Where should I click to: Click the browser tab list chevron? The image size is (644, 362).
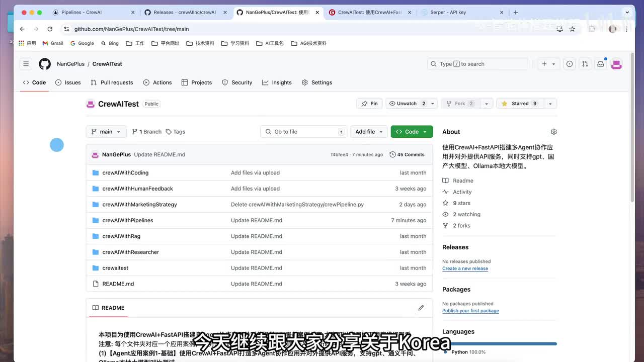(626, 12)
